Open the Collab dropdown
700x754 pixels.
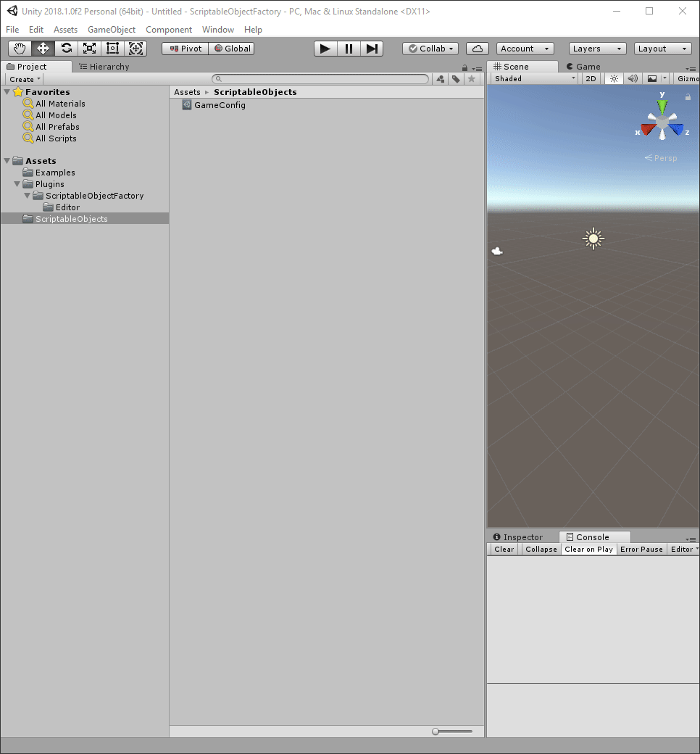tap(430, 49)
